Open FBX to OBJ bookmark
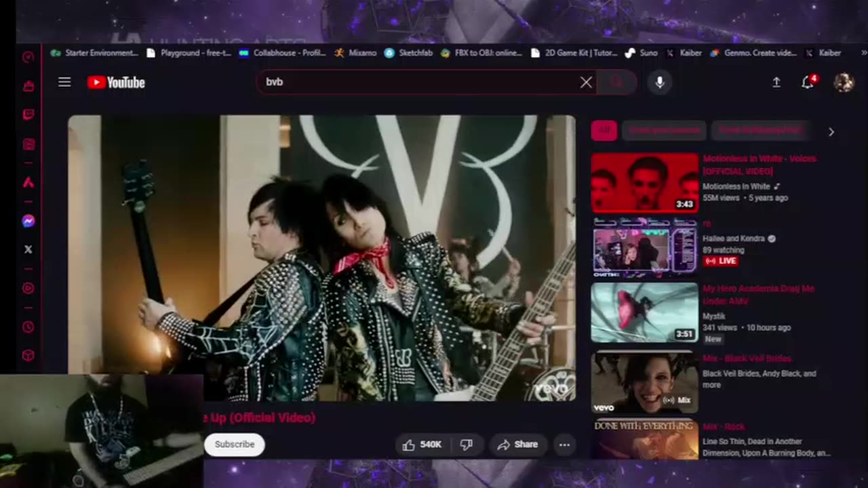This screenshot has height=488, width=868. tap(481, 53)
